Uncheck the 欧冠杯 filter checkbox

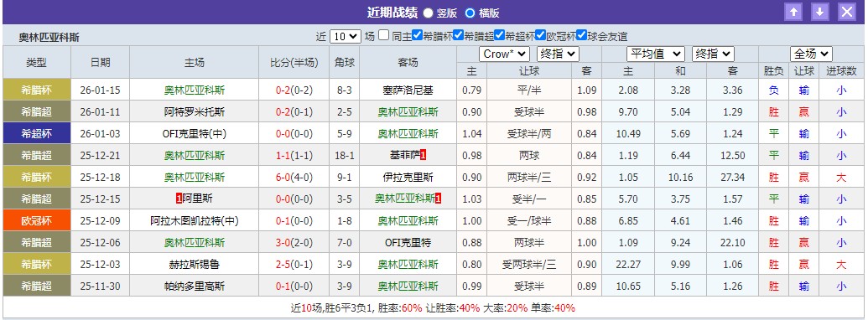(540, 36)
